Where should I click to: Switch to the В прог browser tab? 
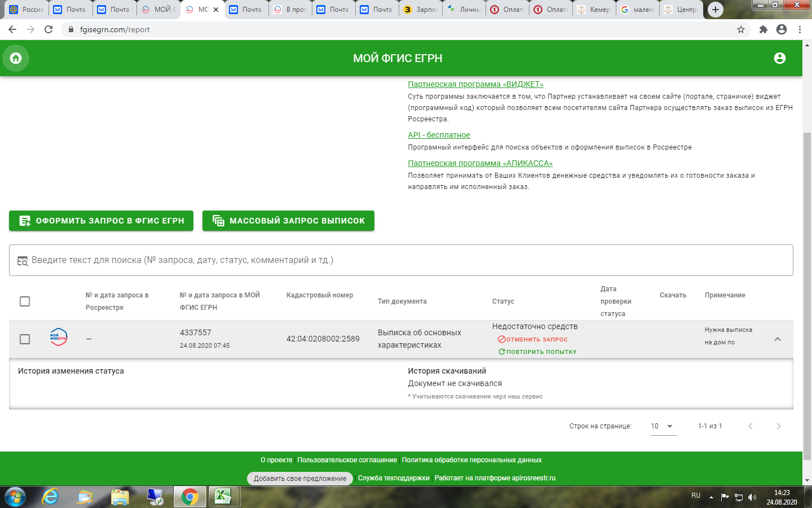(290, 10)
